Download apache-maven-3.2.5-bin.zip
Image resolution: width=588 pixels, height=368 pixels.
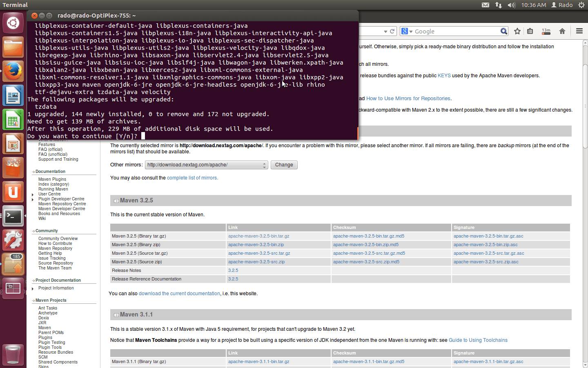coord(256,245)
